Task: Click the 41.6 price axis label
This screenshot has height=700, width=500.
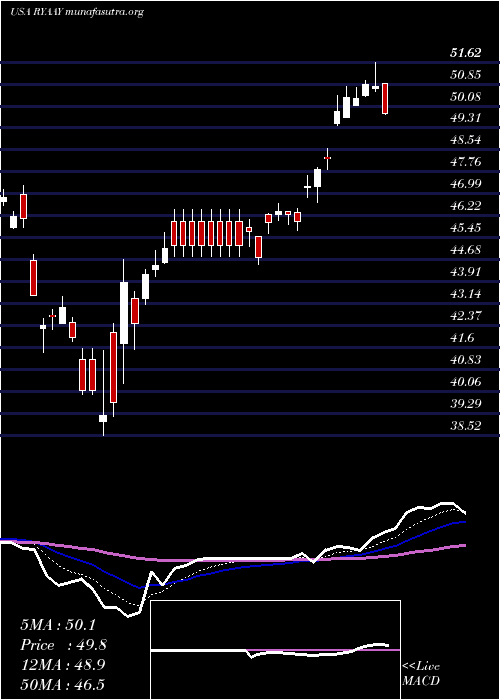Action: coord(462,338)
